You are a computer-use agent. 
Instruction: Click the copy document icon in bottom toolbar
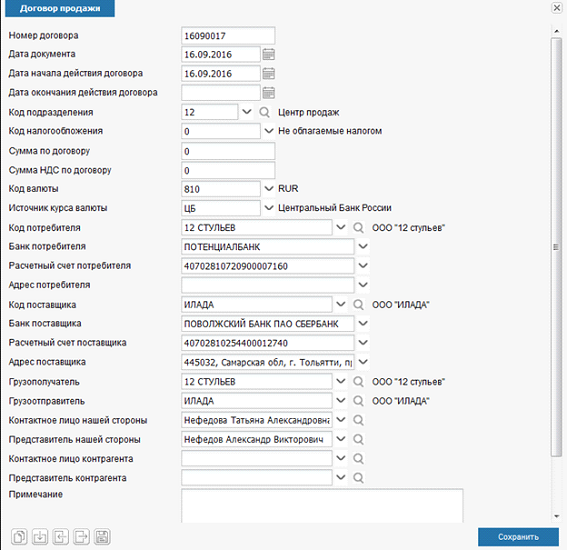pyautogui.click(x=19, y=537)
